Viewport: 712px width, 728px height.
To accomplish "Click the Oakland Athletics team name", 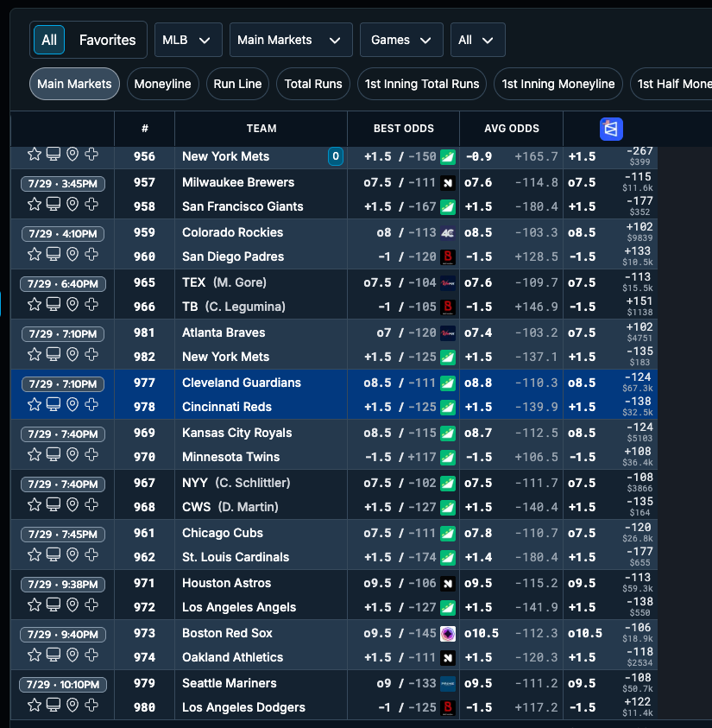I will pyautogui.click(x=232, y=658).
